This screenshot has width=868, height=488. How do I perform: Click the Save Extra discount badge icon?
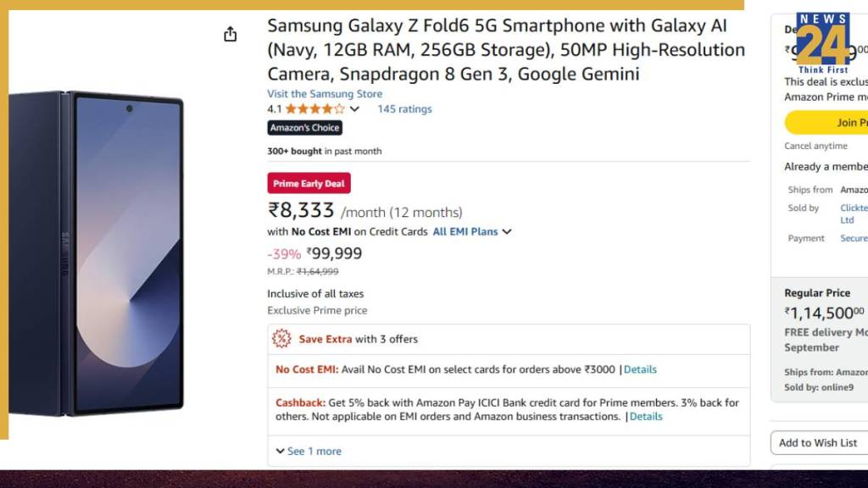point(281,339)
